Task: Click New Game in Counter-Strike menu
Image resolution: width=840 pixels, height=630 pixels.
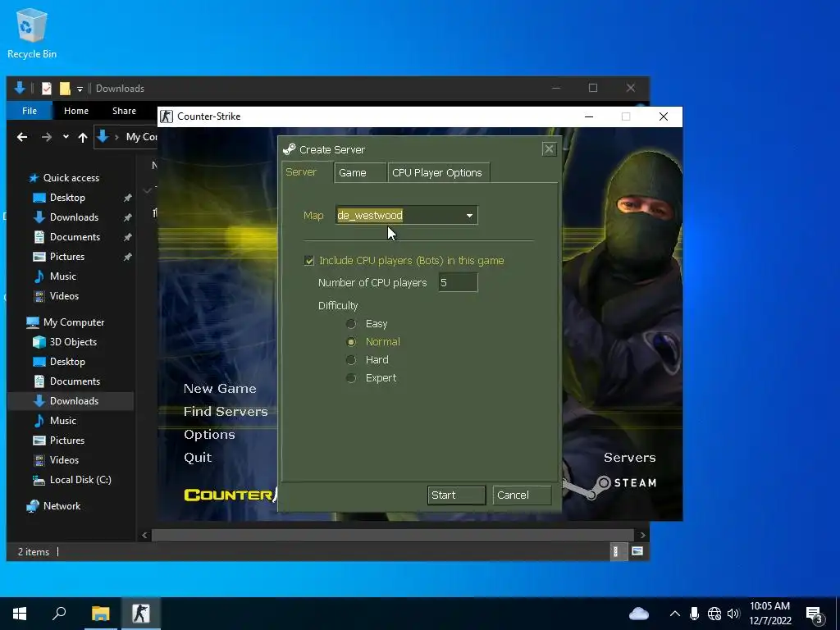Action: (220, 388)
